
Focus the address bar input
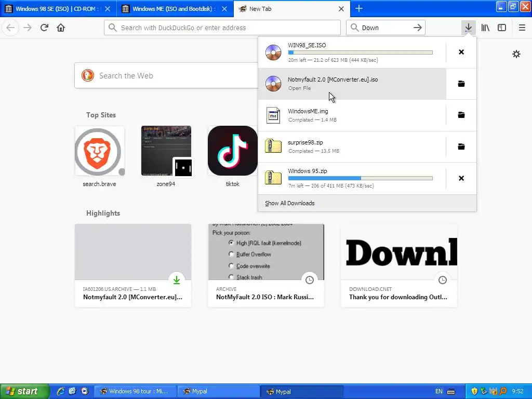[222, 28]
